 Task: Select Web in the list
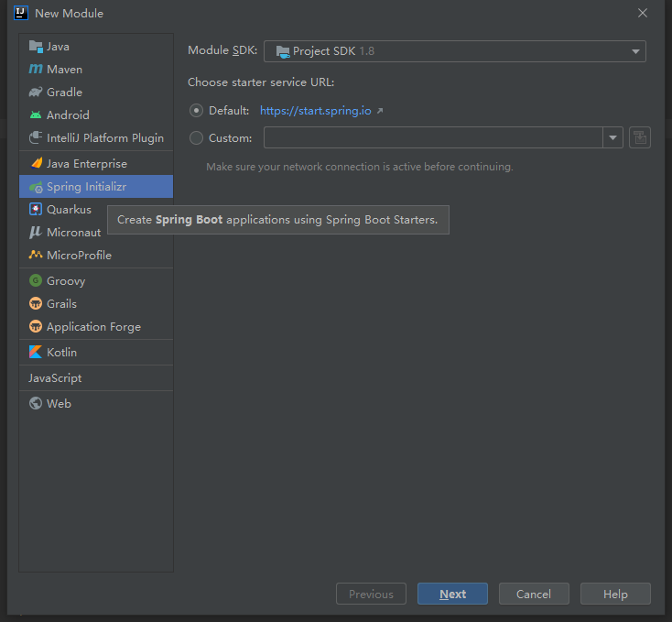click(96, 403)
